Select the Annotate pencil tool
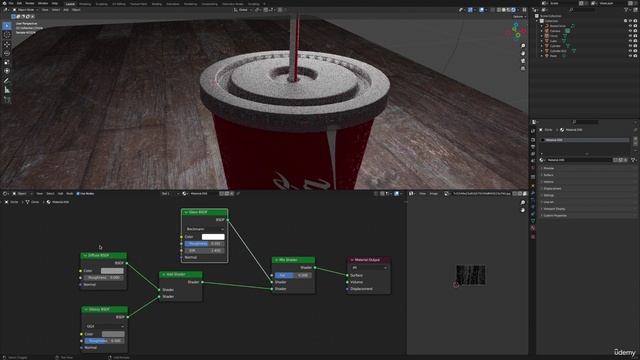The image size is (640, 360). point(7,81)
